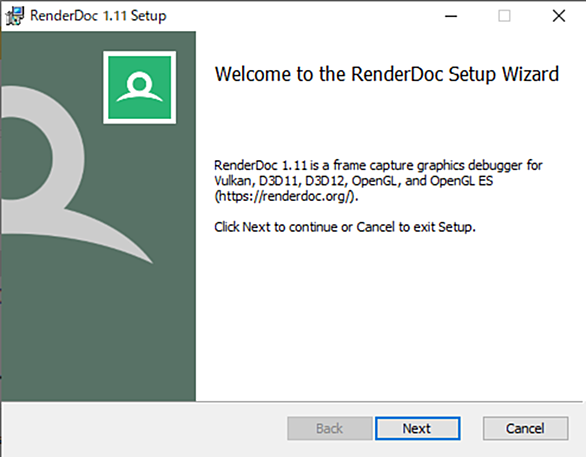Viewport: 586px width, 457px height.
Task: Click the installer icon in the title bar
Action: [x=15, y=16]
